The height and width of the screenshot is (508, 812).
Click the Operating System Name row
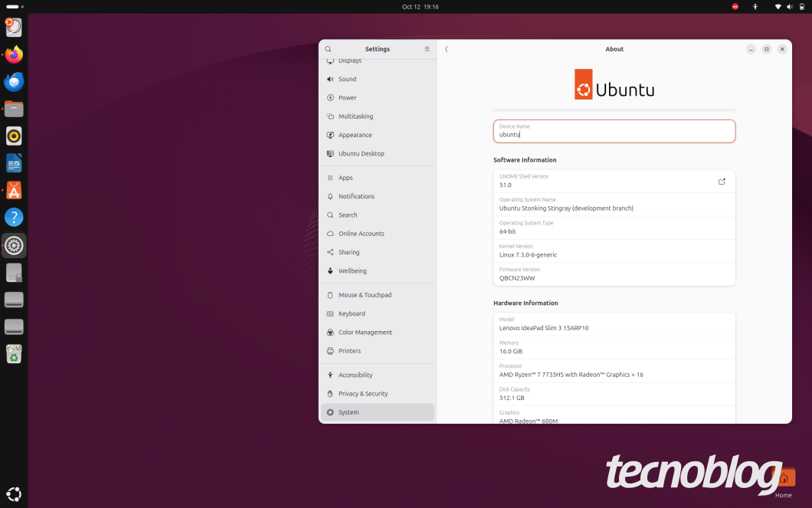pos(614,205)
